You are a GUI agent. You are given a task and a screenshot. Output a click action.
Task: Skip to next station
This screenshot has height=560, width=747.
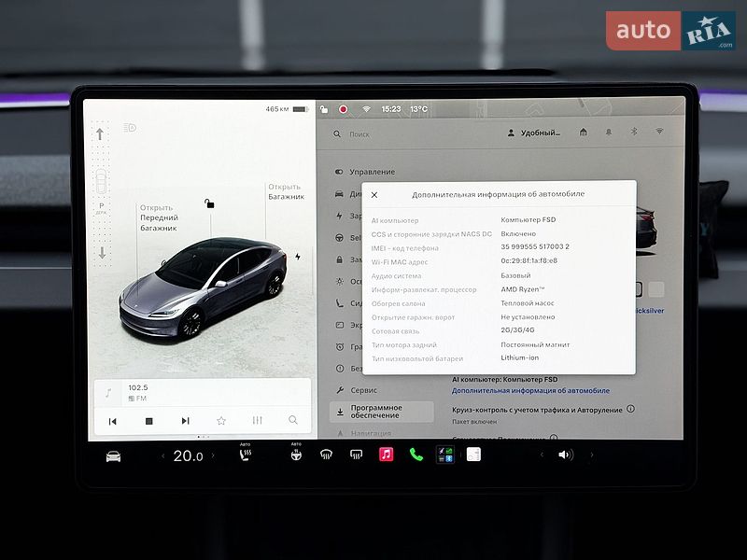[x=185, y=421]
